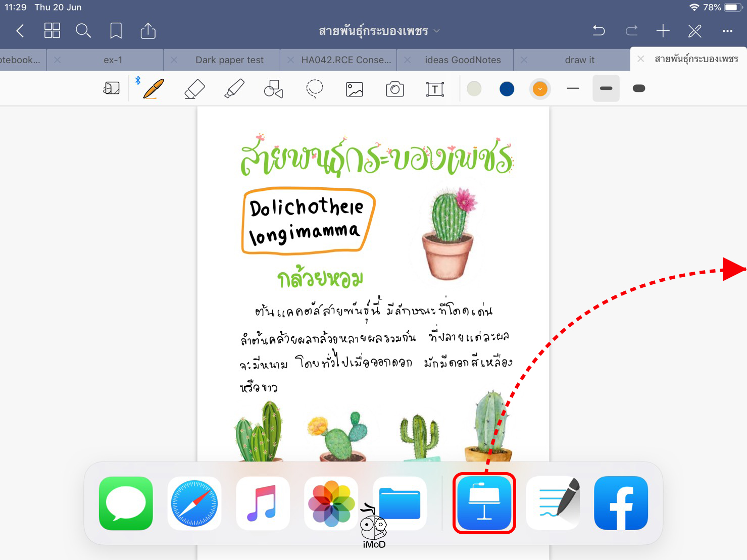This screenshot has width=747, height=560.
Task: Undo the last stroke
Action: (x=599, y=31)
